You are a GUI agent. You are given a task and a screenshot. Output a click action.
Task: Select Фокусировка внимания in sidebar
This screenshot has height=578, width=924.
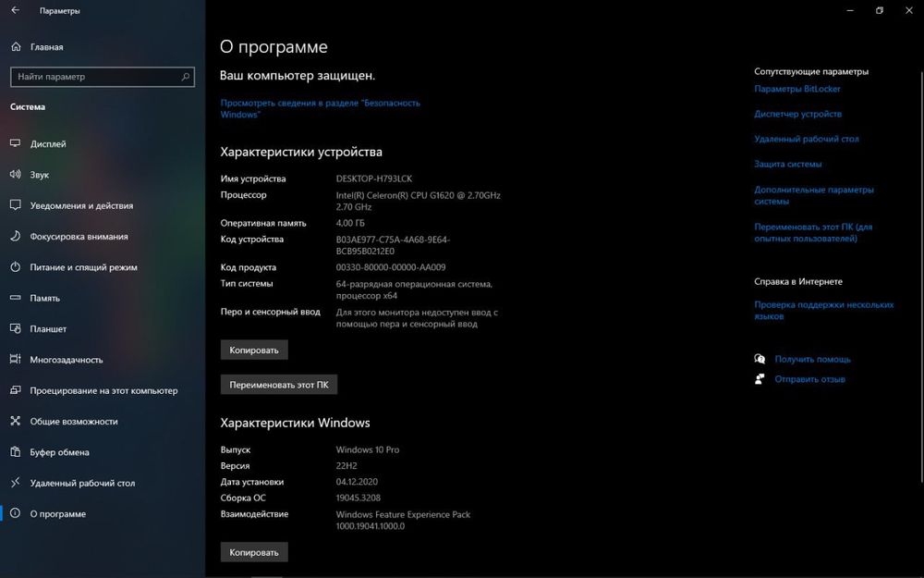pyautogui.click(x=103, y=236)
